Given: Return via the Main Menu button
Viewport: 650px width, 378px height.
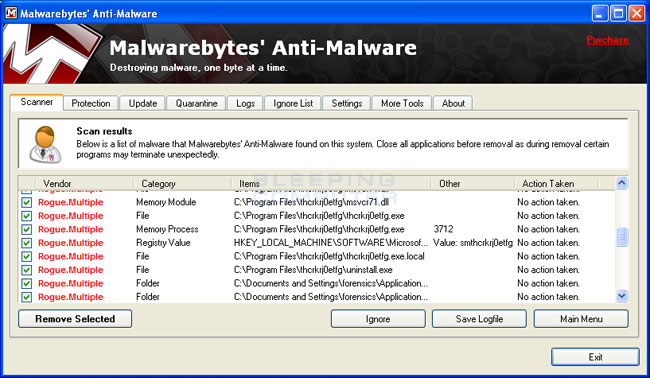Looking at the screenshot, I should point(581,319).
